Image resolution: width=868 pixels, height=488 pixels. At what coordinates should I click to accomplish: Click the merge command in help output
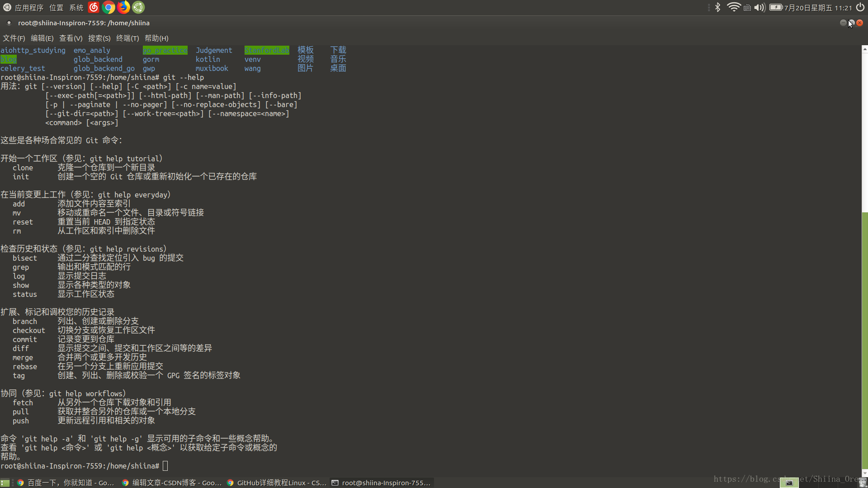pyautogui.click(x=23, y=357)
